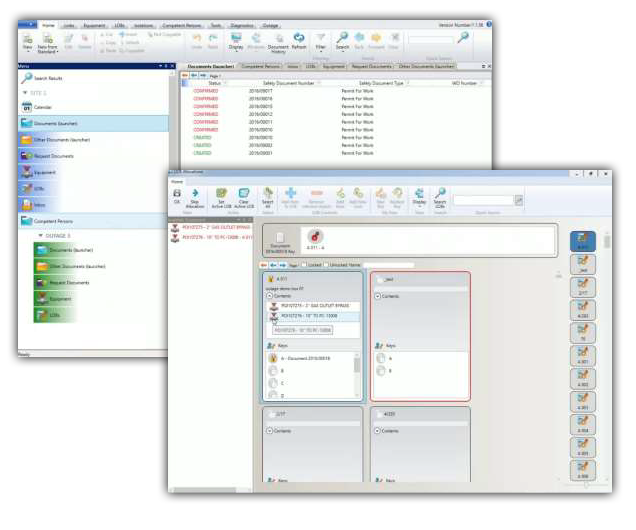Open Safety Document Number column filter dropdown
Viewport: 636px width, 530px height.
pyautogui.click(x=319, y=83)
